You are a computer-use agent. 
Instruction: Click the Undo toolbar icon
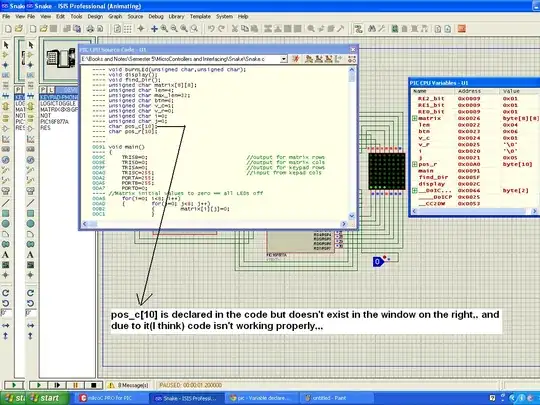pos(211,29)
